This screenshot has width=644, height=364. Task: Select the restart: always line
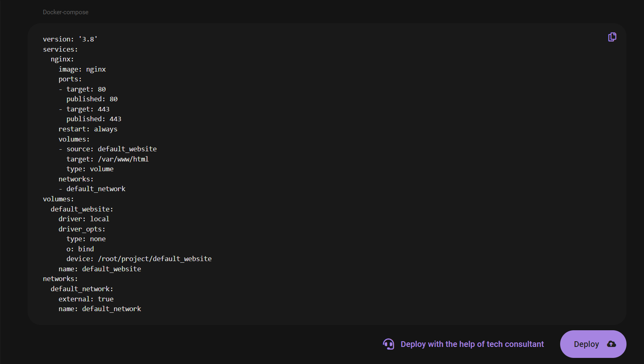[88, 129]
